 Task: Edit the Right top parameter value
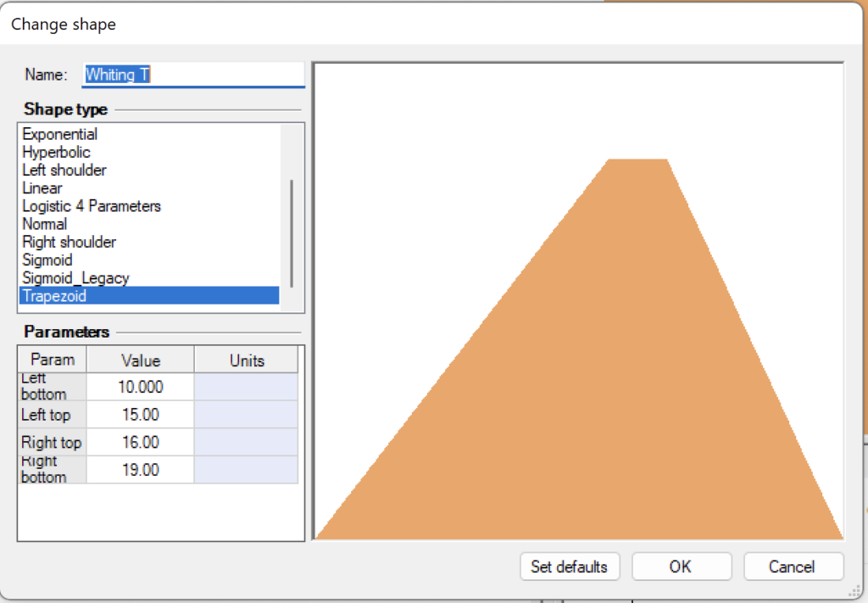139,442
